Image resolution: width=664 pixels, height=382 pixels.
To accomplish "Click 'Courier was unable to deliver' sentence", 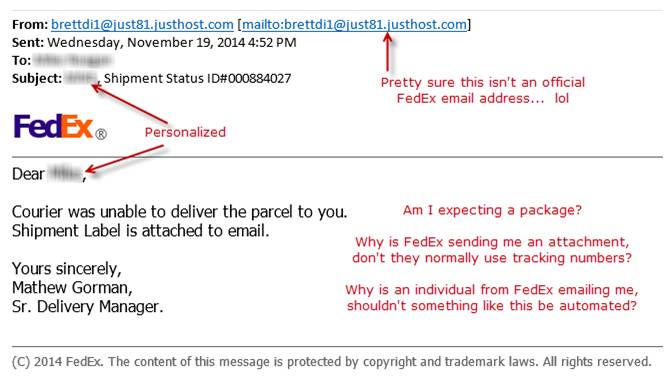I will tap(180, 211).
